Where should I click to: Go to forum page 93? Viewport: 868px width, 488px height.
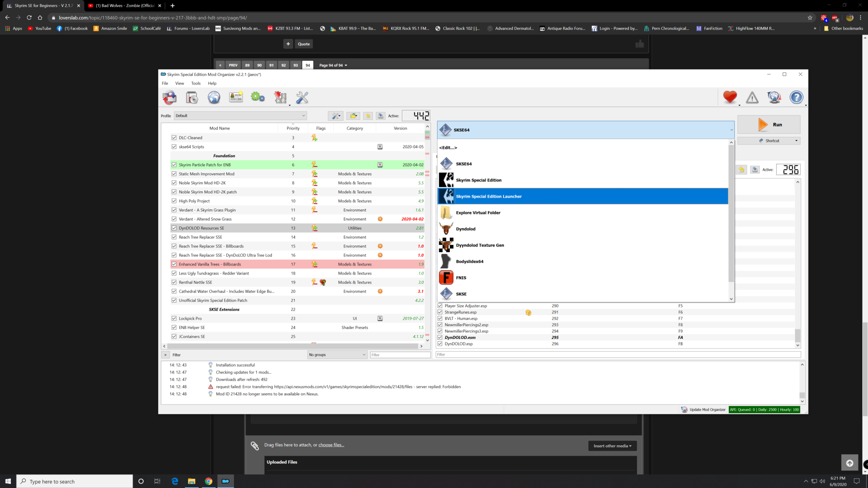coord(296,66)
